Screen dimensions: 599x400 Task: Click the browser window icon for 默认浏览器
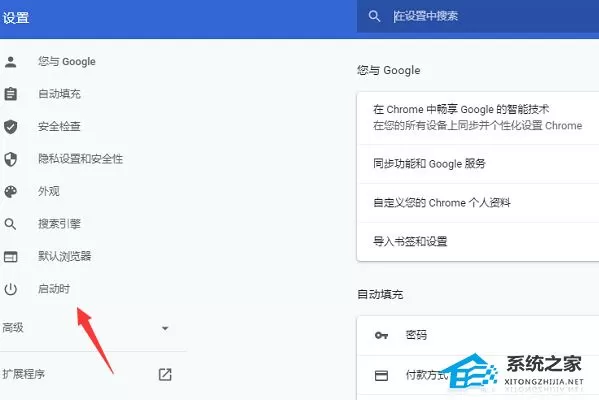coord(11,256)
